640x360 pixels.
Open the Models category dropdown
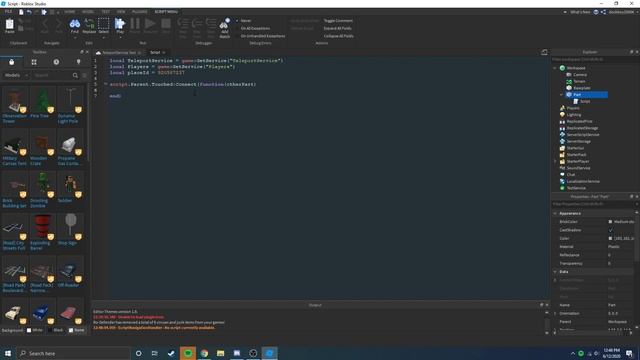(16, 76)
